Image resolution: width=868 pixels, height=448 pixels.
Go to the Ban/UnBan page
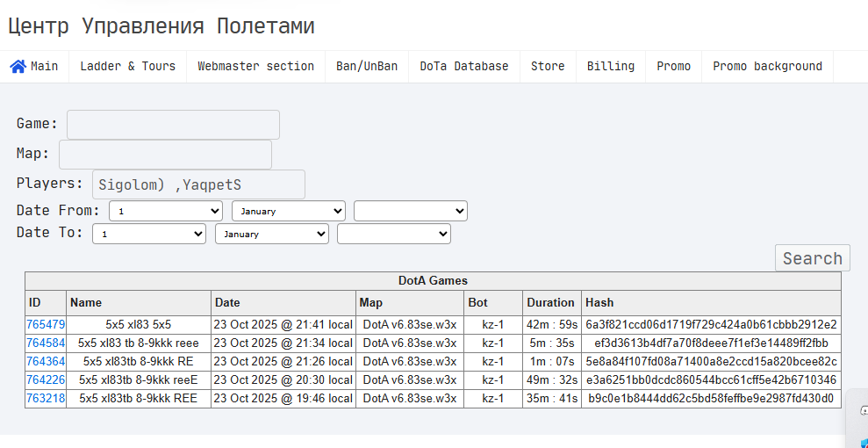(367, 67)
